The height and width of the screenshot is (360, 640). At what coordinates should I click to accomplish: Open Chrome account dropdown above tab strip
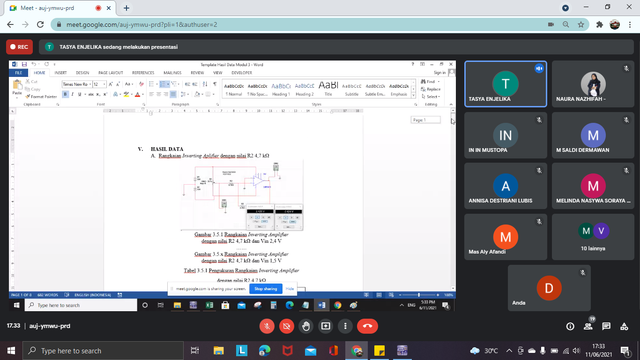[565, 8]
